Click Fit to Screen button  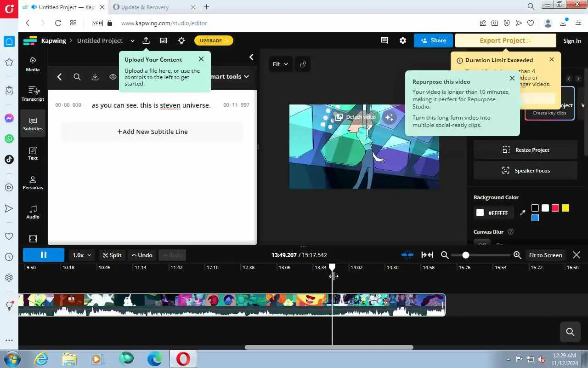[545, 255]
